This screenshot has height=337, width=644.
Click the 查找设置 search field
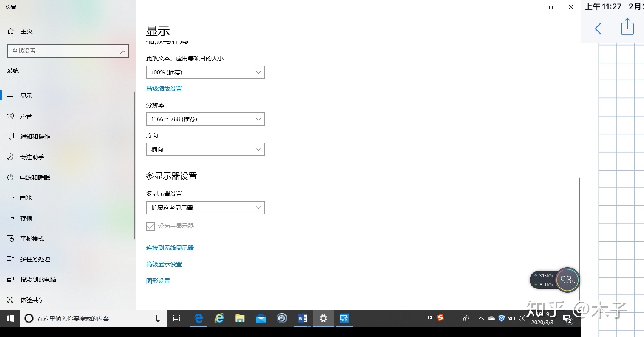(x=64, y=51)
